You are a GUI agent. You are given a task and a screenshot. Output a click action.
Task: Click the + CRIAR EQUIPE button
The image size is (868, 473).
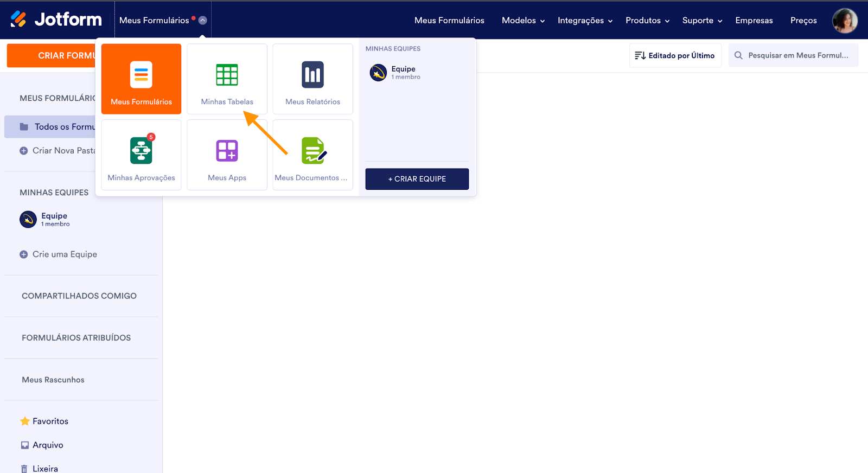(x=417, y=179)
